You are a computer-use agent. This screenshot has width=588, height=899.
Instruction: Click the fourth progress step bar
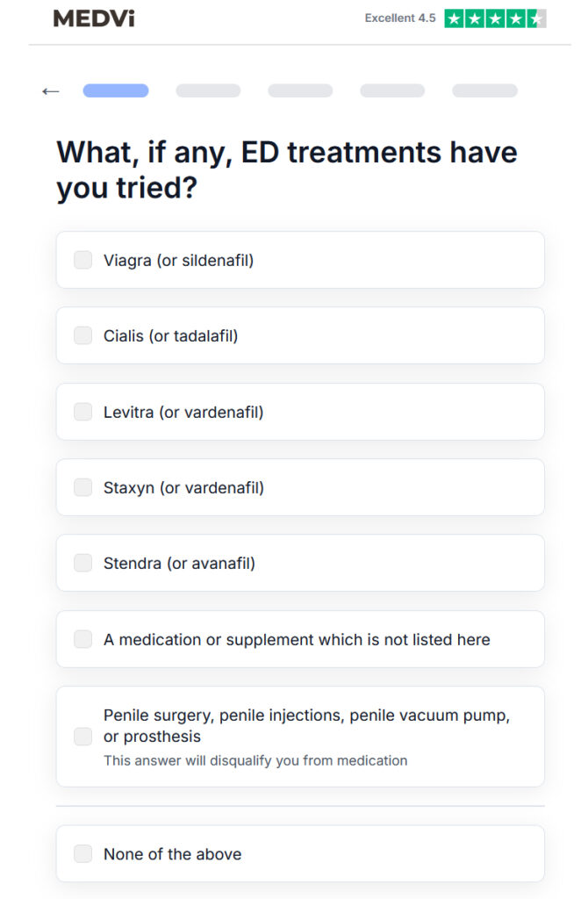(392, 90)
